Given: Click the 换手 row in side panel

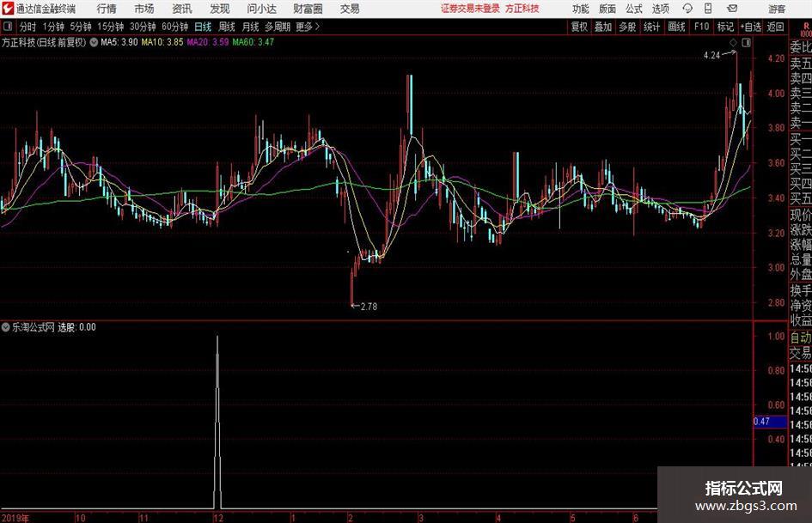Looking at the screenshot, I should point(801,290).
